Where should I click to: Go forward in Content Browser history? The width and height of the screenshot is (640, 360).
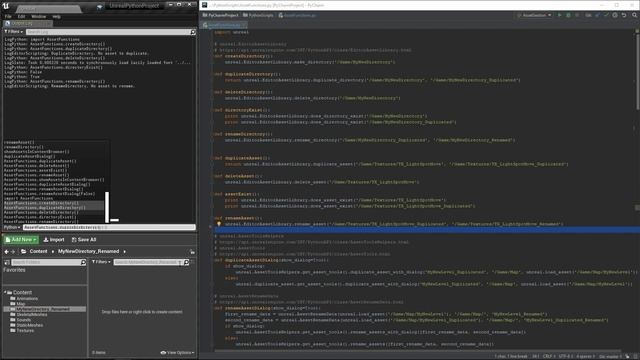point(13,251)
